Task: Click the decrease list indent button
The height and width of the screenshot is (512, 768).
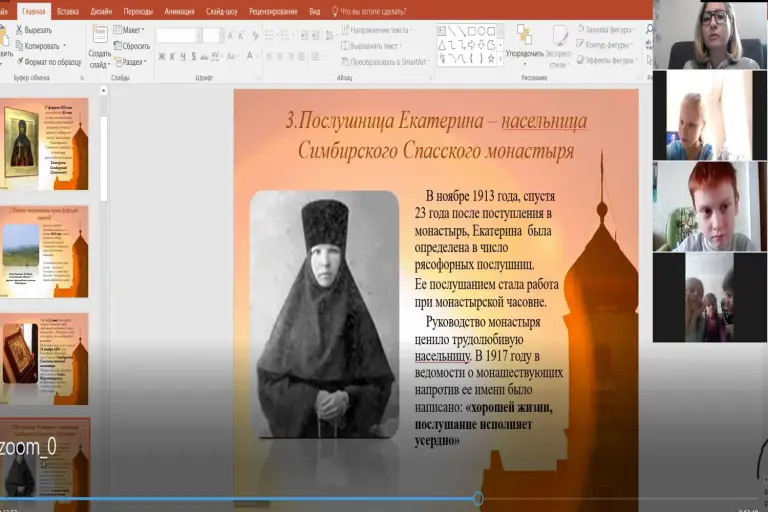Action: tap(305, 35)
